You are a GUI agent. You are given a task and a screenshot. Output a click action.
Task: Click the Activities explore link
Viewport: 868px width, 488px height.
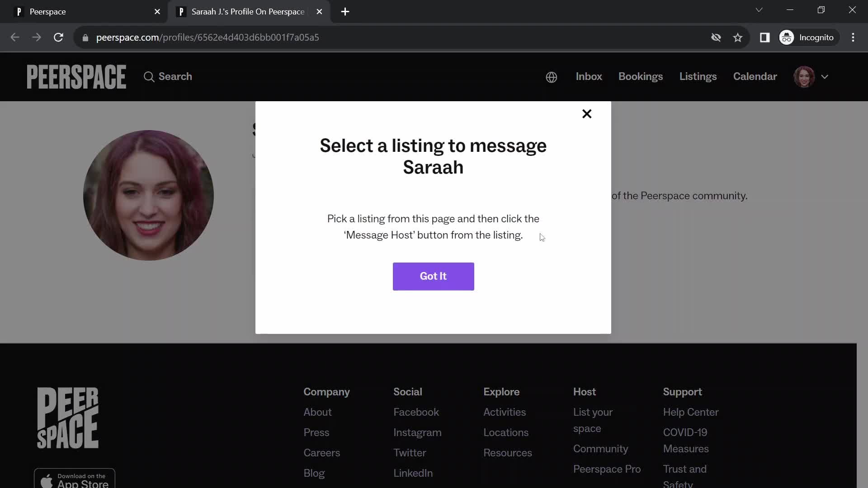click(505, 412)
